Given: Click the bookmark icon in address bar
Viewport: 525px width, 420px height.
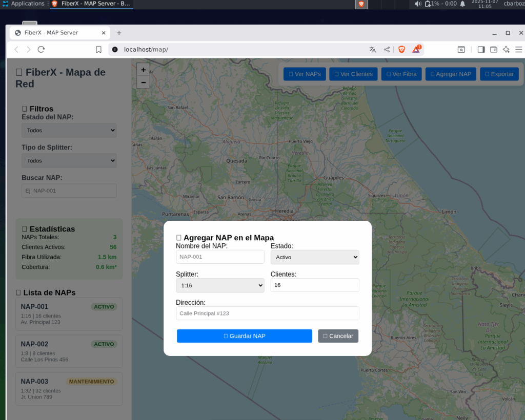Looking at the screenshot, I should (98, 50).
